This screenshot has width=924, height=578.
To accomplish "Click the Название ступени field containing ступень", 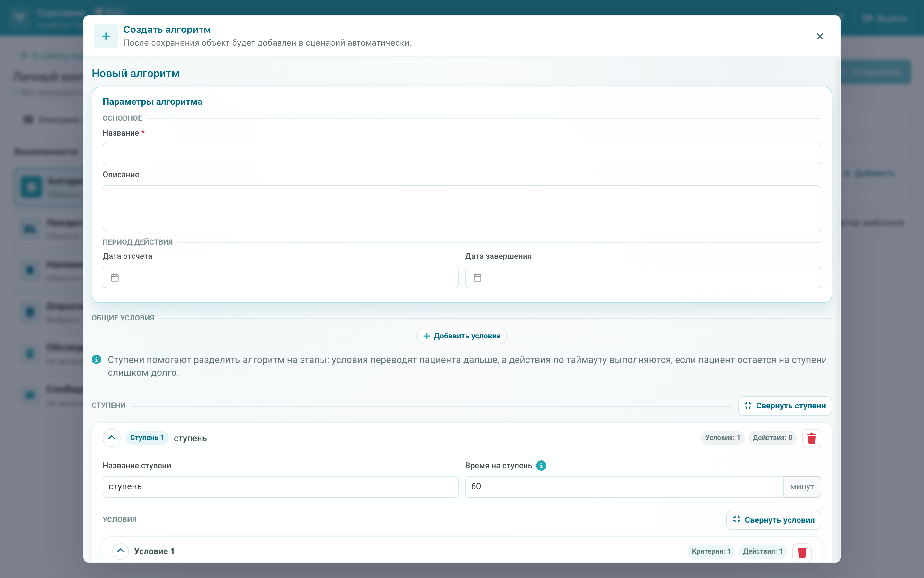I will coord(280,486).
